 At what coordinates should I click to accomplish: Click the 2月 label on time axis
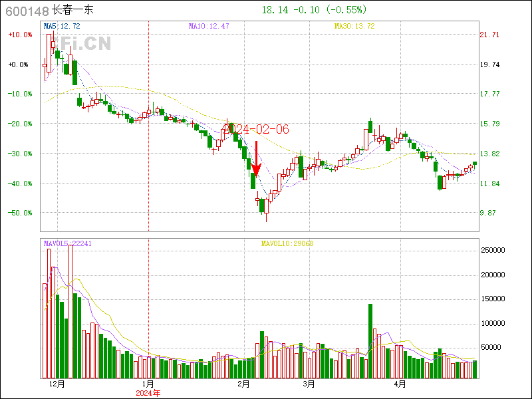click(x=243, y=384)
